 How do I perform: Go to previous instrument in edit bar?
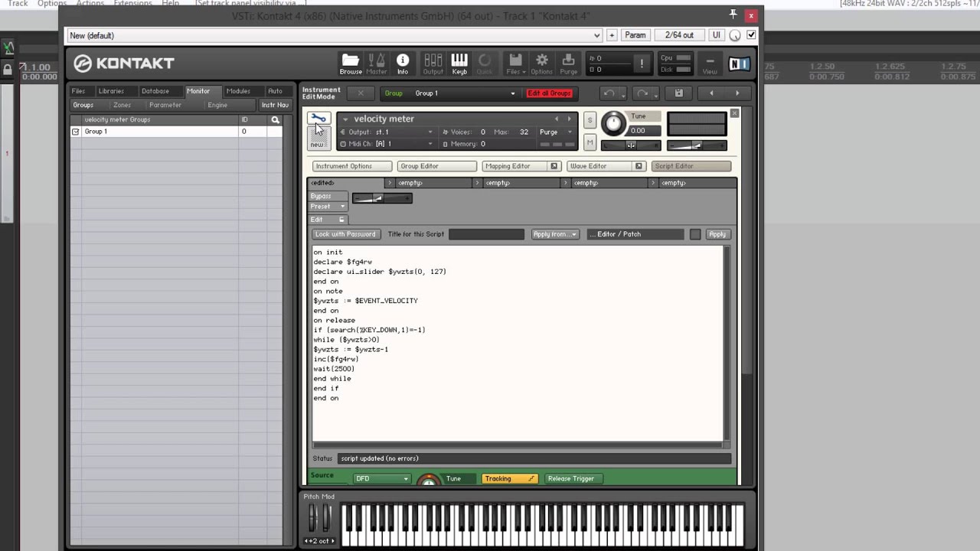[x=711, y=93]
